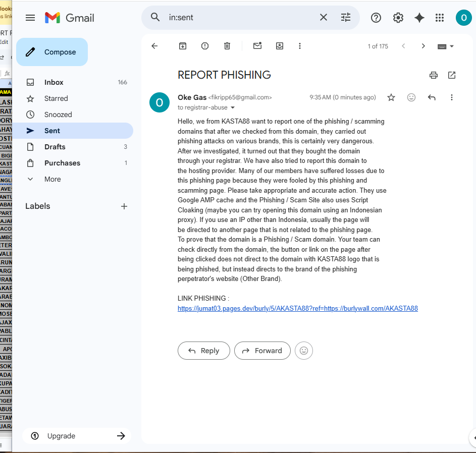Report this message as spam
Image resolution: width=476 pixels, height=453 pixels.
coord(205,46)
